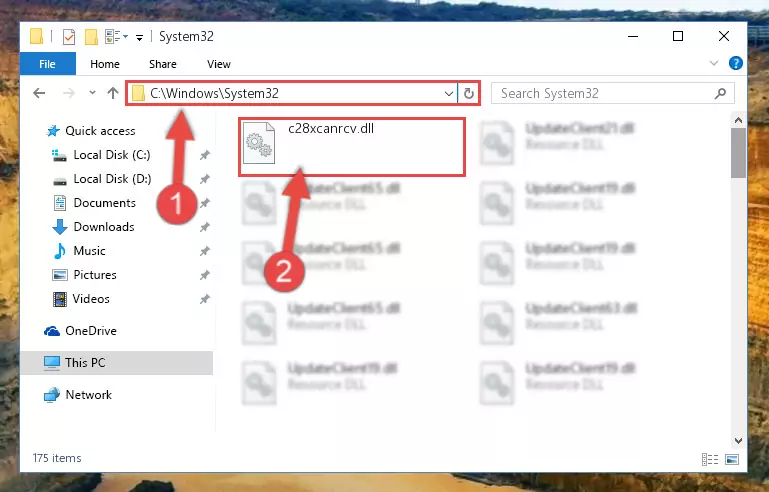Click the pin icon next to Pictures
This screenshot has width=769, height=492.
[205, 275]
